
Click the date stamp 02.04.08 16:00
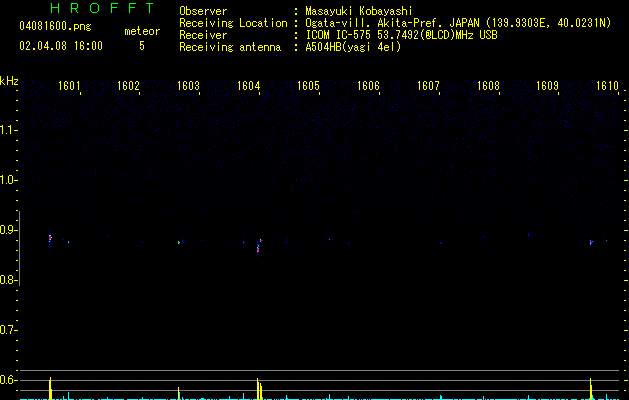click(61, 46)
